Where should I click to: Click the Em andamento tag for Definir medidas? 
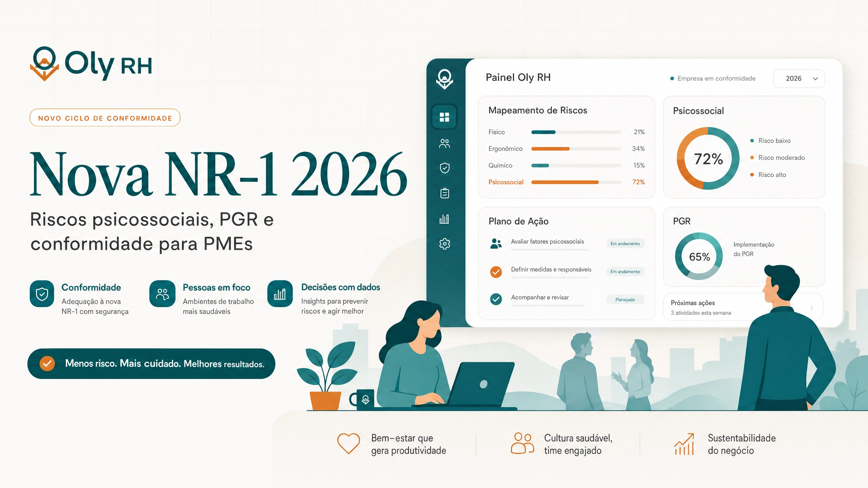click(x=625, y=272)
